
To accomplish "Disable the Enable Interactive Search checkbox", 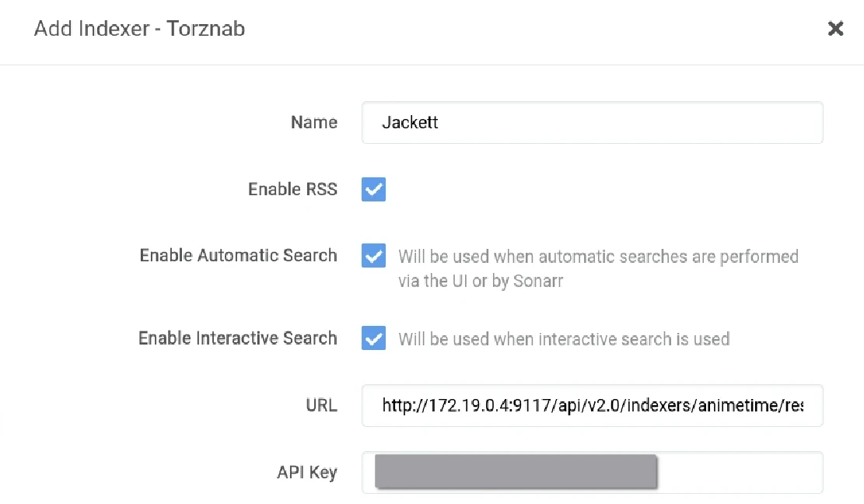I will pyautogui.click(x=374, y=338).
